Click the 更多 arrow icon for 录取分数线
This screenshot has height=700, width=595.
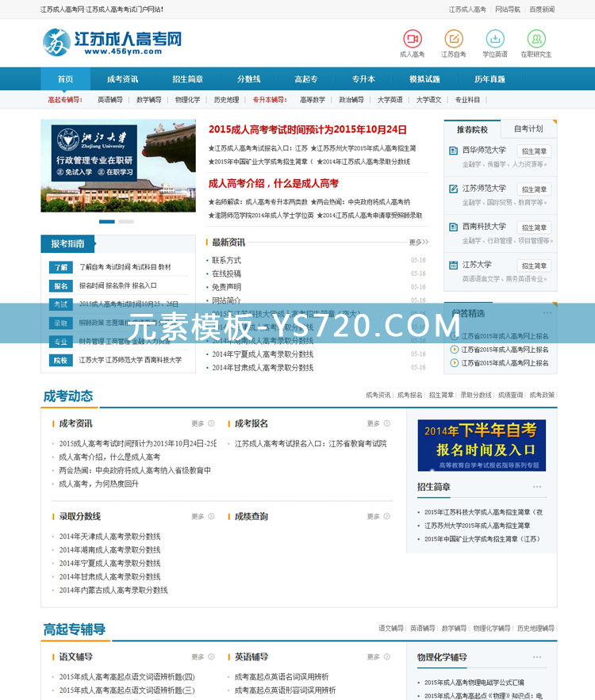point(211,516)
